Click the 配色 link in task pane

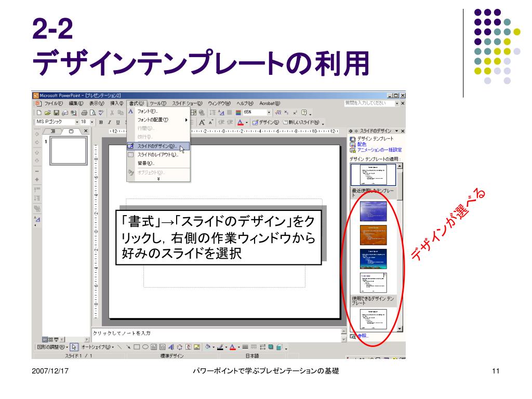362,144
